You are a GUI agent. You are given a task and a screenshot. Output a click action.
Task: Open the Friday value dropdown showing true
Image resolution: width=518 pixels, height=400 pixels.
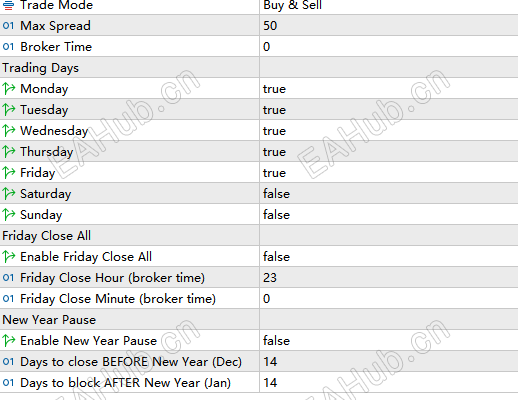point(389,173)
